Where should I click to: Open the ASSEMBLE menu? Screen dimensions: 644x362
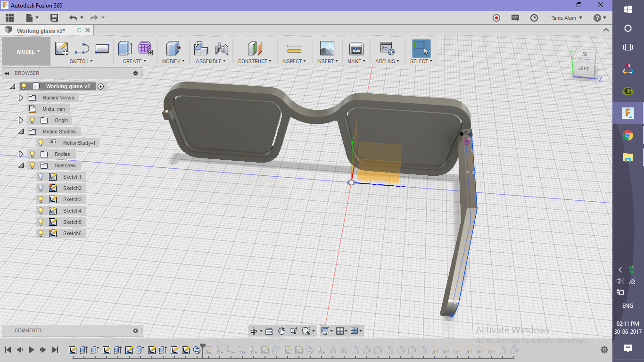211,61
